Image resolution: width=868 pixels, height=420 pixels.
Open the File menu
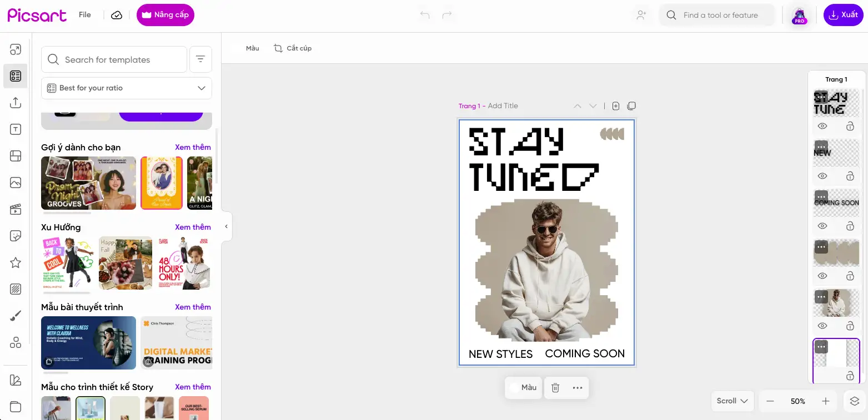(x=85, y=15)
